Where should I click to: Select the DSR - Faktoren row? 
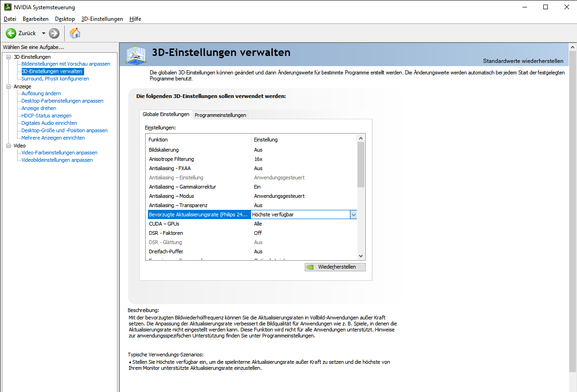coord(252,233)
